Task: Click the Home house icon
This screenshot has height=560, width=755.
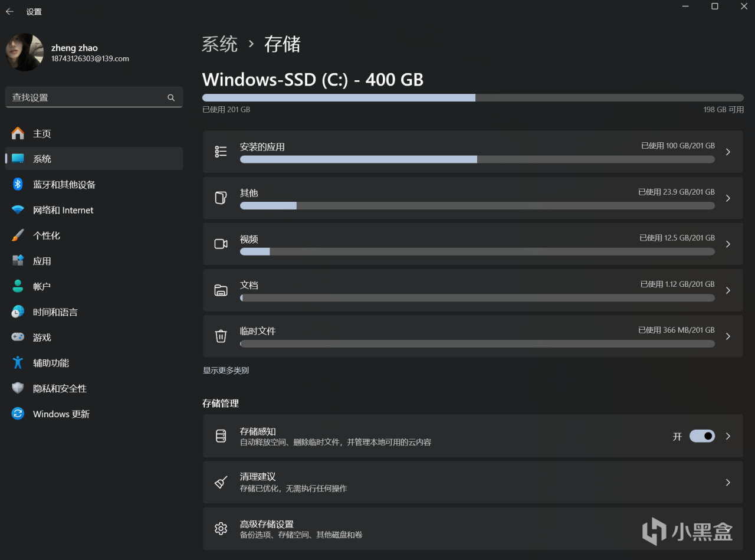Action: (18, 133)
